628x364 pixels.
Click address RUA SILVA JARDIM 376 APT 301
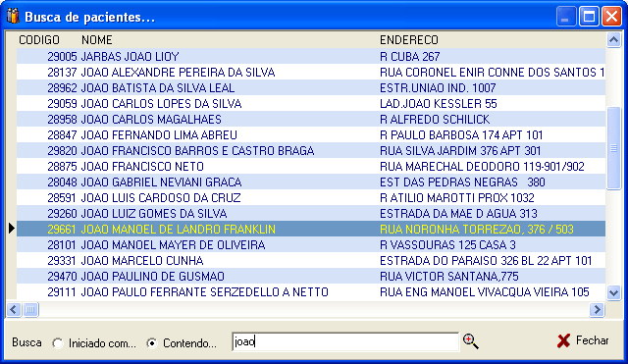[x=460, y=150]
